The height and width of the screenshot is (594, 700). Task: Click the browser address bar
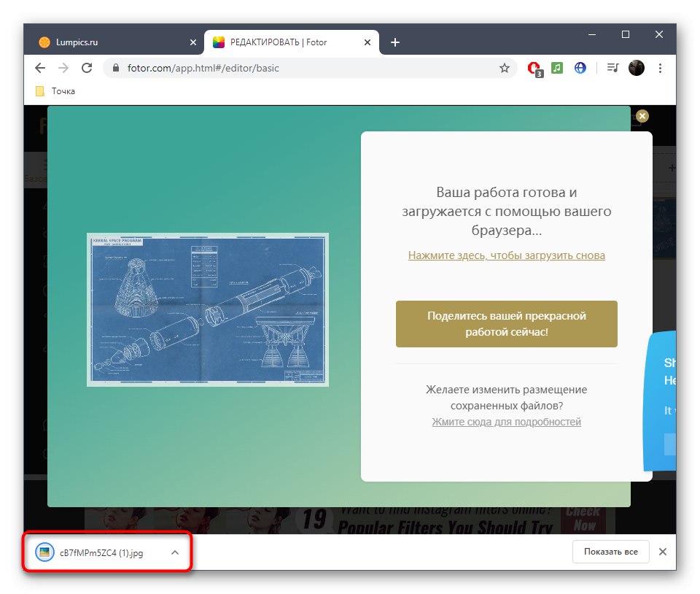pos(292,68)
